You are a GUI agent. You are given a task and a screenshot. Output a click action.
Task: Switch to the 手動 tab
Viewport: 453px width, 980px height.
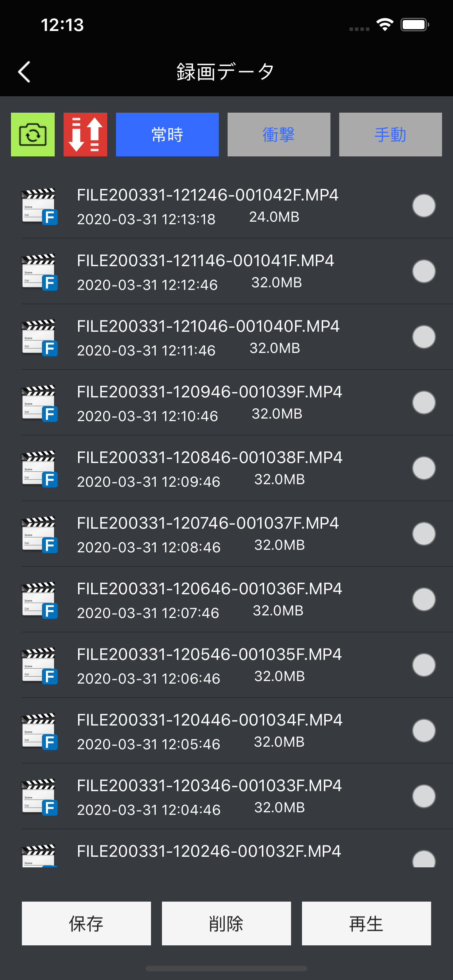coord(390,134)
